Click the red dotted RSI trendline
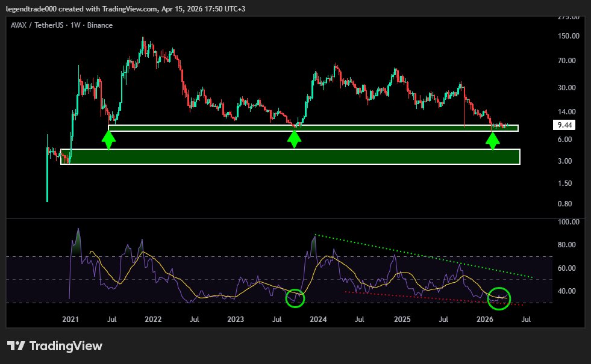This screenshot has width=591, height=364. pos(422,298)
